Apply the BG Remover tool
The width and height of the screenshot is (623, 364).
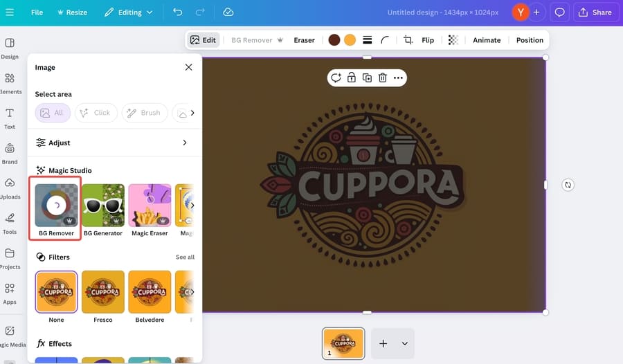[x=56, y=210]
